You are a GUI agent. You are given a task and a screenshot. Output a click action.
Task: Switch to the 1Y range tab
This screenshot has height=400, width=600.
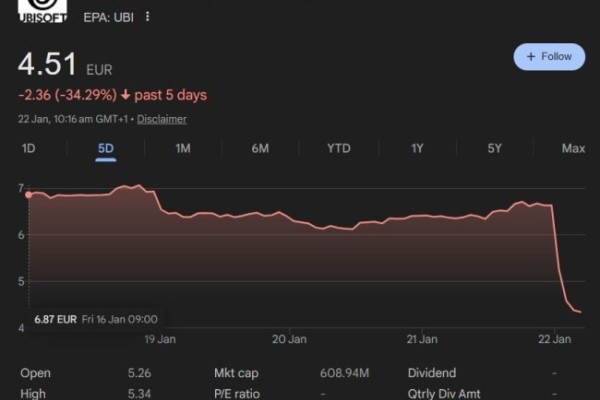click(x=417, y=149)
